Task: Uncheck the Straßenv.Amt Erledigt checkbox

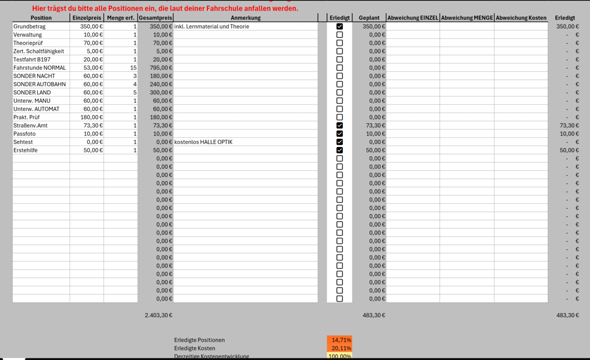Action: point(339,125)
